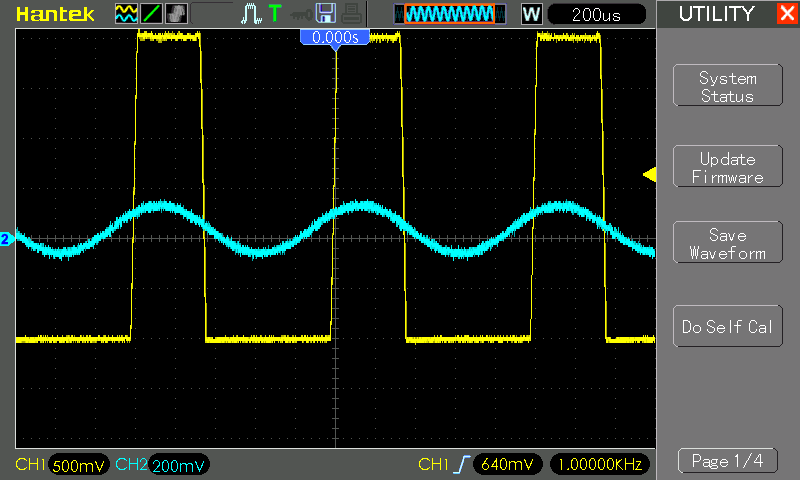Click the W window mode indicator
This screenshot has width=800, height=480.
click(x=531, y=14)
